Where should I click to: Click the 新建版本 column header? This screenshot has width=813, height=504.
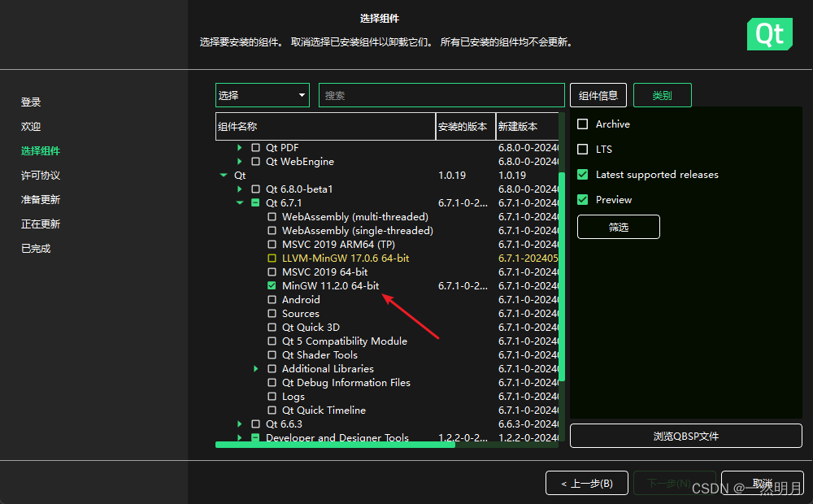[x=528, y=127]
